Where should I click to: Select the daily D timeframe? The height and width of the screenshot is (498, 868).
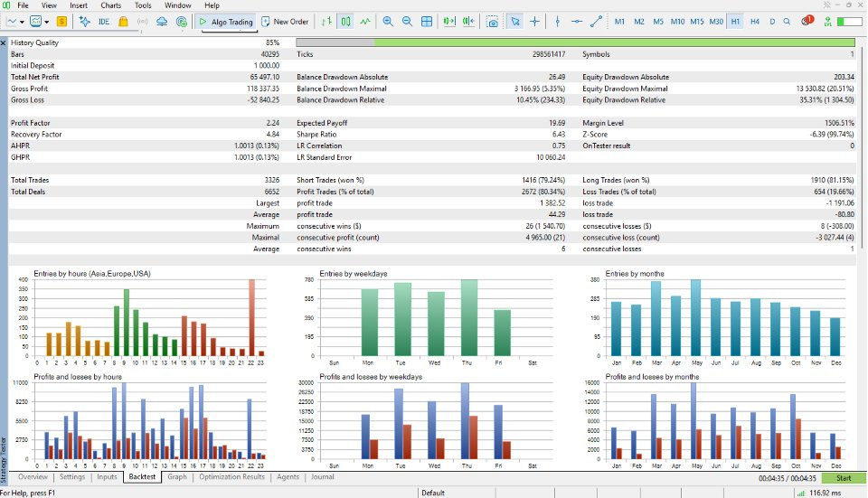pos(772,22)
